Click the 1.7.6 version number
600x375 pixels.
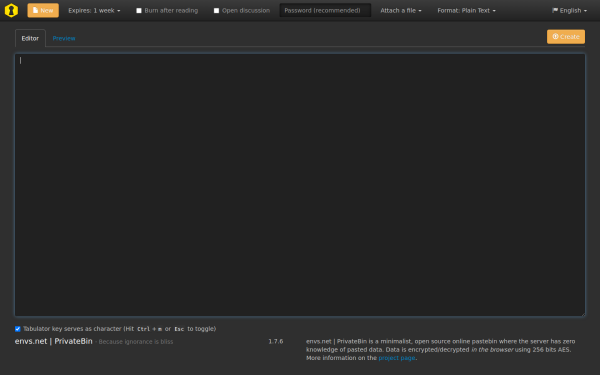pos(276,341)
